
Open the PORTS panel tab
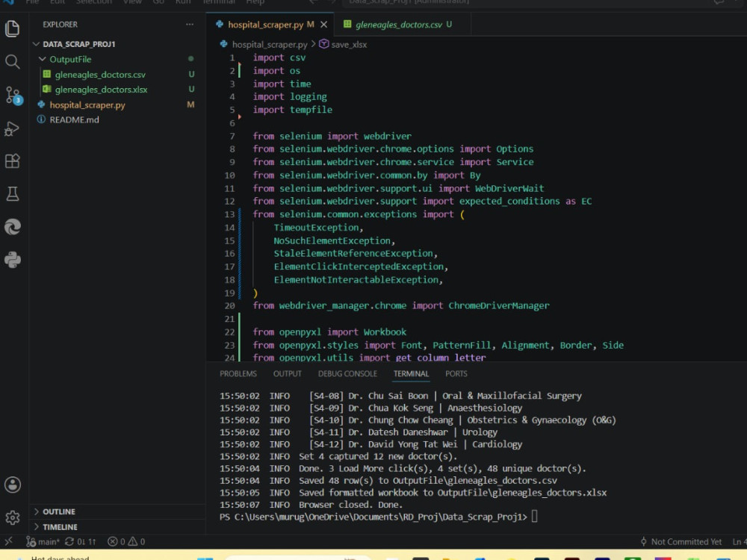[456, 374]
